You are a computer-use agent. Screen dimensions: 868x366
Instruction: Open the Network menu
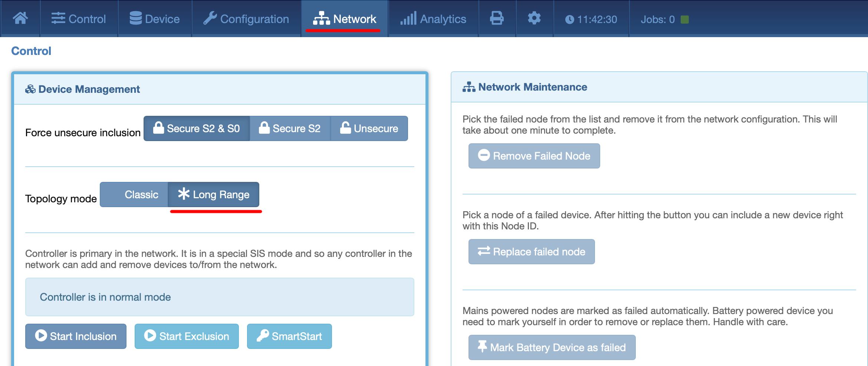click(344, 19)
